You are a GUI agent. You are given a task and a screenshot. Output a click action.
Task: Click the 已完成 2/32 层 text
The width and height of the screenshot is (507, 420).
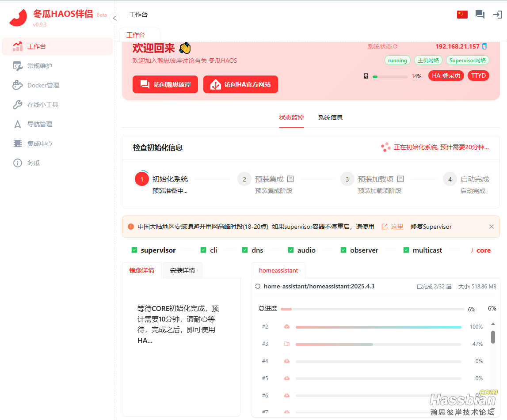[434, 287]
